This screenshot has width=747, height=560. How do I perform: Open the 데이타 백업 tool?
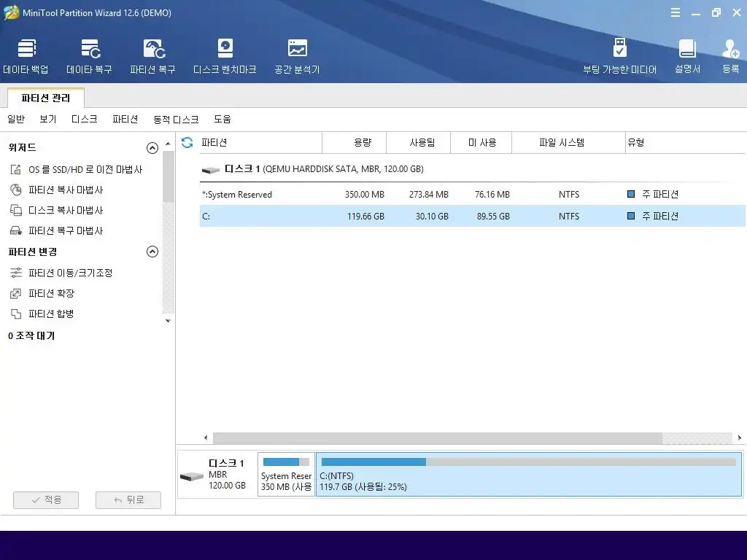(26, 56)
